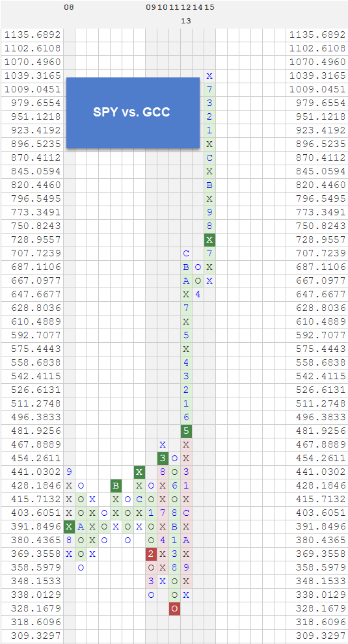Click the blue 4 in 647.6677 row
Image resolution: width=348 pixels, height=644 pixels.
pyautogui.click(x=198, y=294)
